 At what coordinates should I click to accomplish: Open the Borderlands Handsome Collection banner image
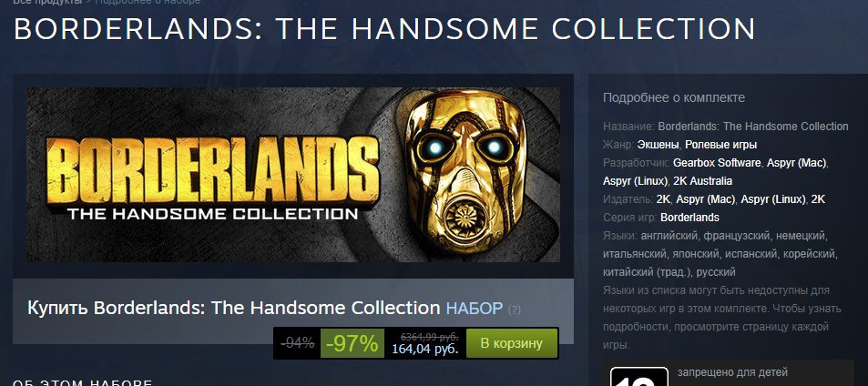click(x=293, y=175)
